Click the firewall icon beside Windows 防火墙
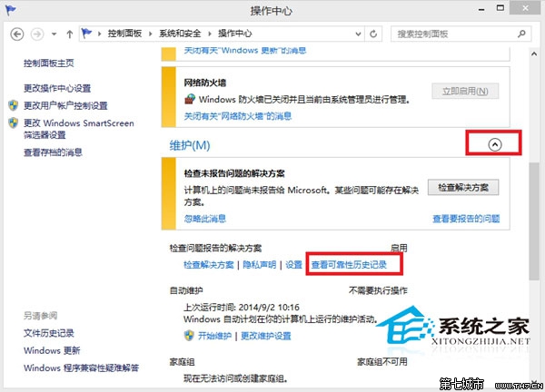The width and height of the screenshot is (545, 392). click(x=190, y=99)
